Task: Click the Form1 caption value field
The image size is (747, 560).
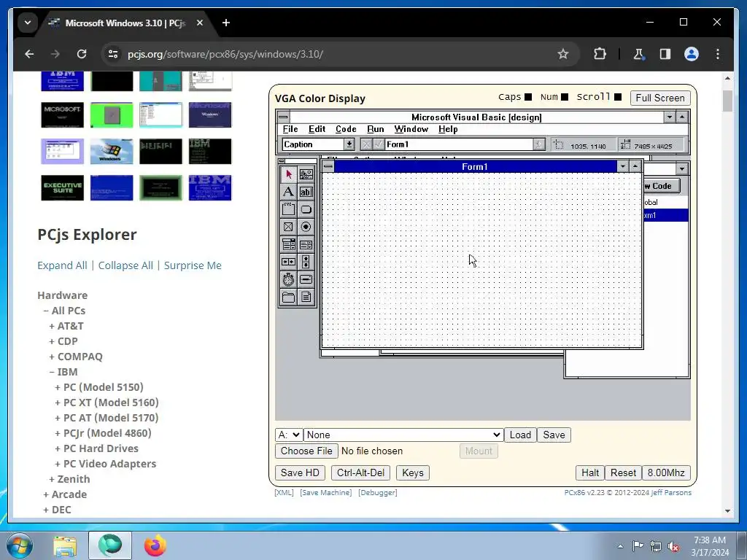Action: click(x=459, y=144)
